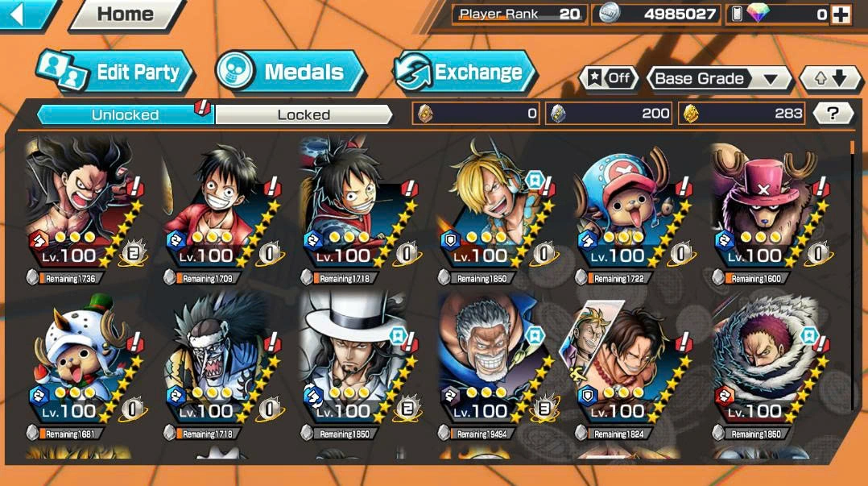This screenshot has height=486, width=868.
Task: Click the silver fragment counter icon
Action: pyautogui.click(x=558, y=114)
